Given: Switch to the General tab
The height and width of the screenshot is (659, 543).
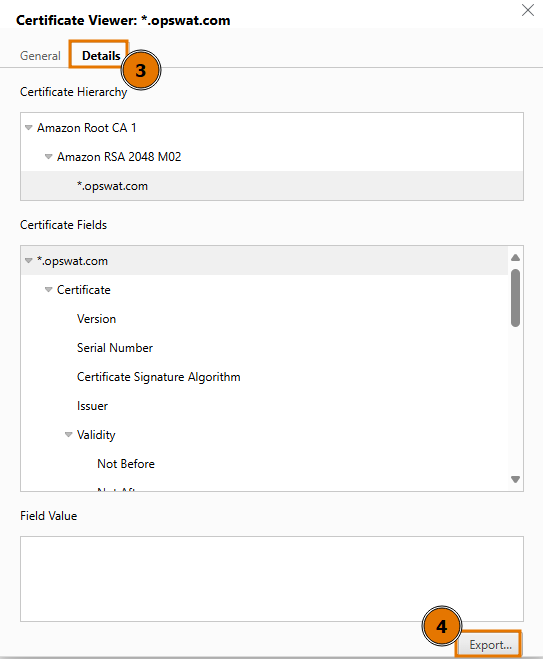Looking at the screenshot, I should pos(40,55).
